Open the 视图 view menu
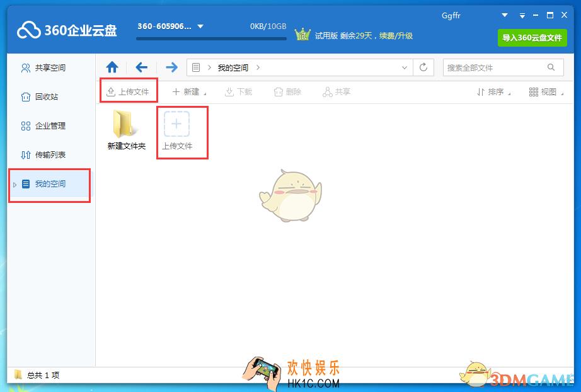Screen dimensions: 581x392 pyautogui.click(x=546, y=92)
